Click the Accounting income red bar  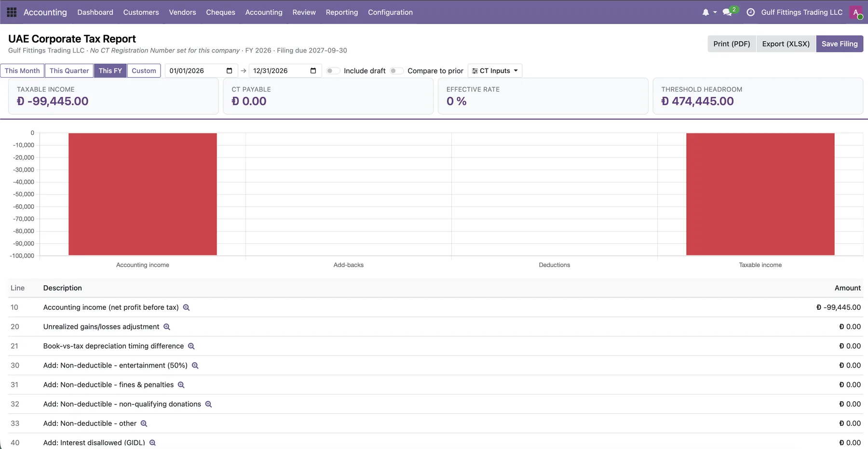click(x=143, y=194)
